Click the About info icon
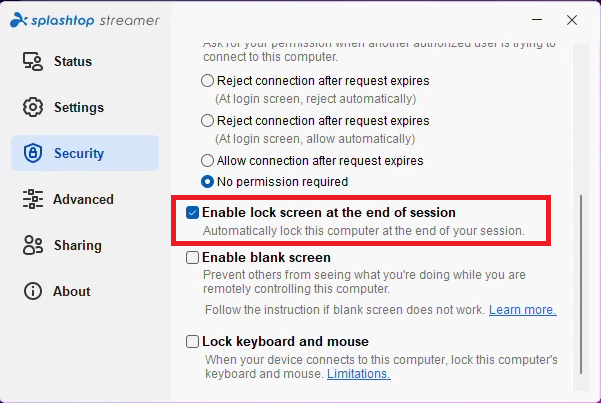Screen dimensions: 601x403 tap(32, 292)
